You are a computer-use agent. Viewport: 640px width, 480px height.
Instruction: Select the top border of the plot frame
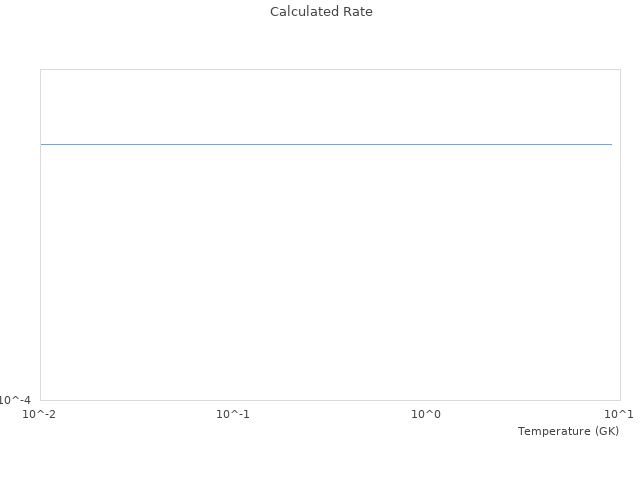point(330,69)
